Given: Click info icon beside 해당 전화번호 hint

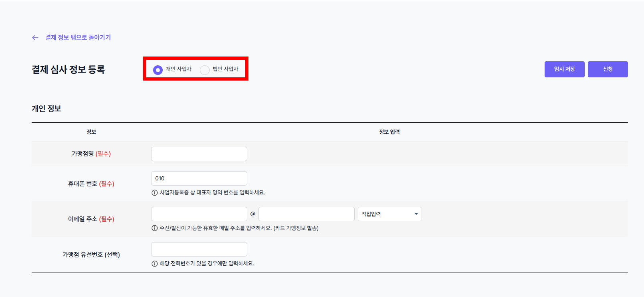Looking at the screenshot, I should (154, 264).
